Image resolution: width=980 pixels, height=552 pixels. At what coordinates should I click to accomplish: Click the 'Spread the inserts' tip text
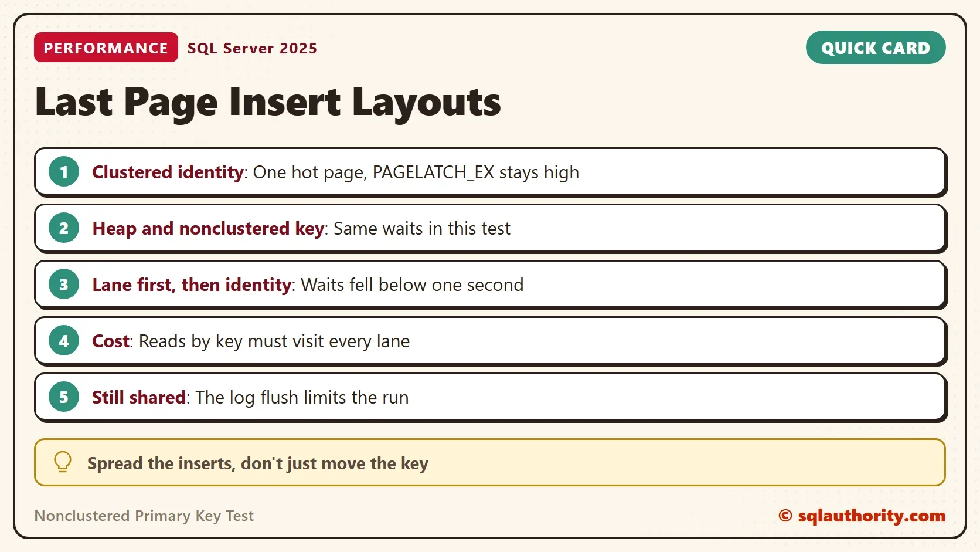coord(258,463)
